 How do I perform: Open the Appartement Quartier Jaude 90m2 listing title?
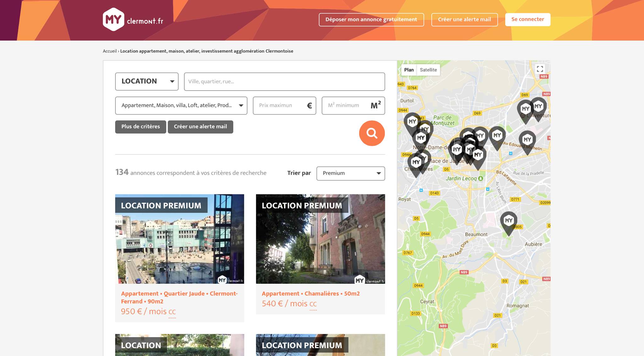click(179, 298)
